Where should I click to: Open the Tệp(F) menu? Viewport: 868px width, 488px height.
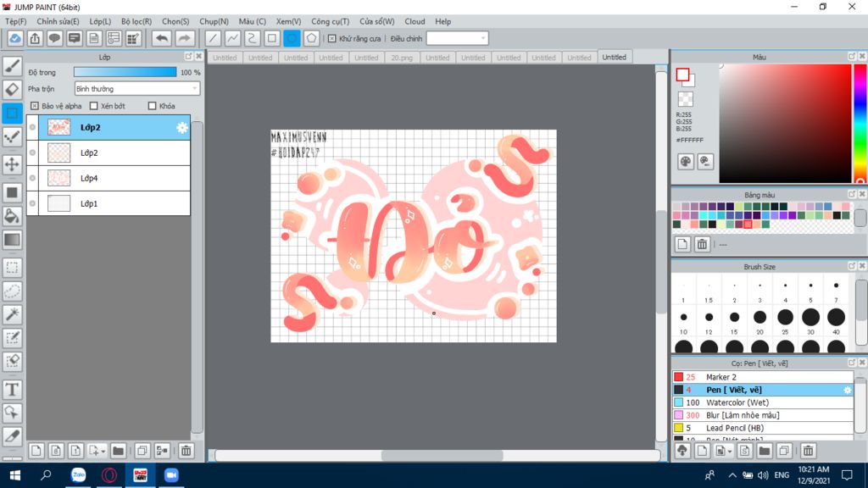click(15, 21)
